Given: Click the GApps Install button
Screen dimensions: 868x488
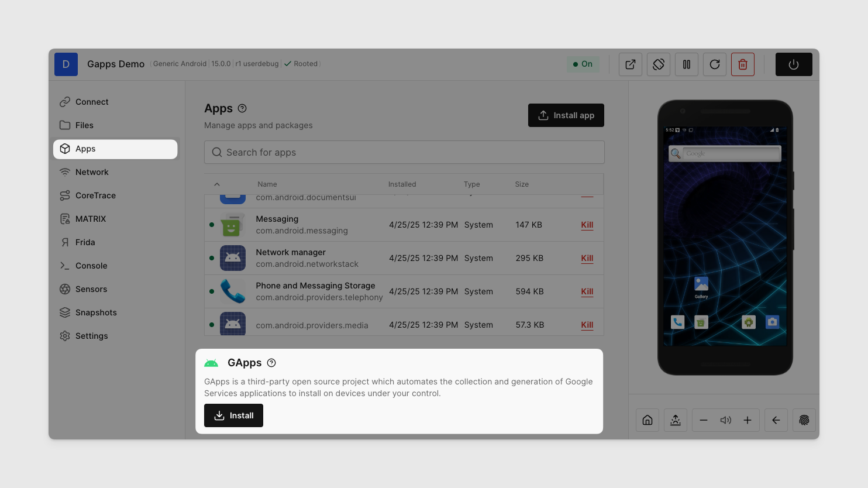Looking at the screenshot, I should point(233,415).
